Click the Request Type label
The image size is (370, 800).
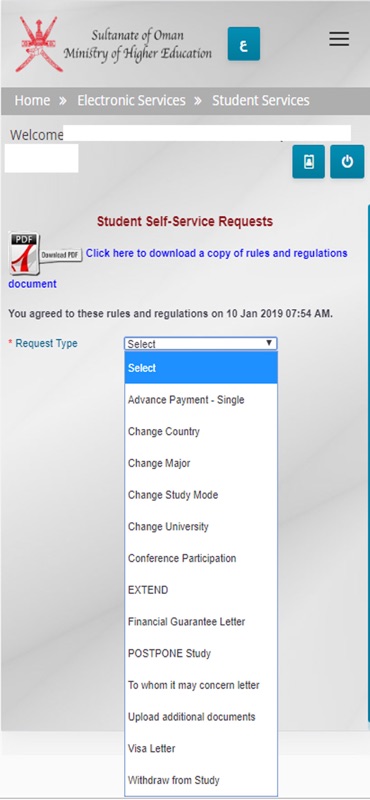click(x=46, y=343)
